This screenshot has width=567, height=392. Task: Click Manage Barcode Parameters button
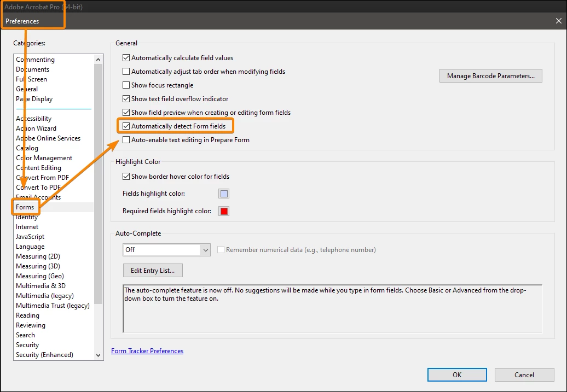(x=491, y=76)
